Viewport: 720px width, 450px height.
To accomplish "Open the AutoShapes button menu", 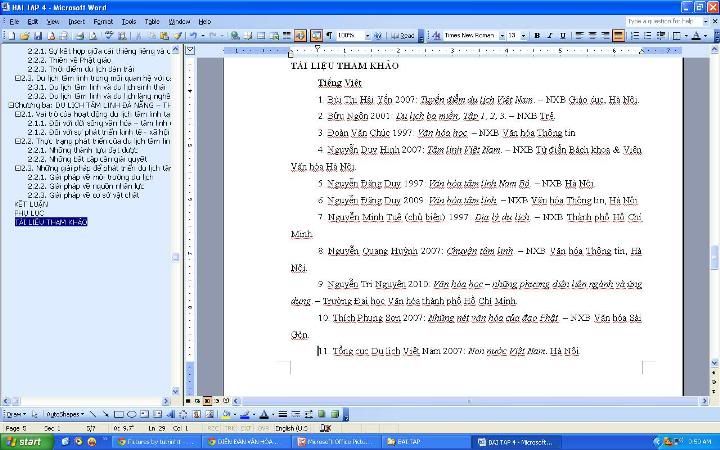I will pyautogui.click(x=63, y=414).
